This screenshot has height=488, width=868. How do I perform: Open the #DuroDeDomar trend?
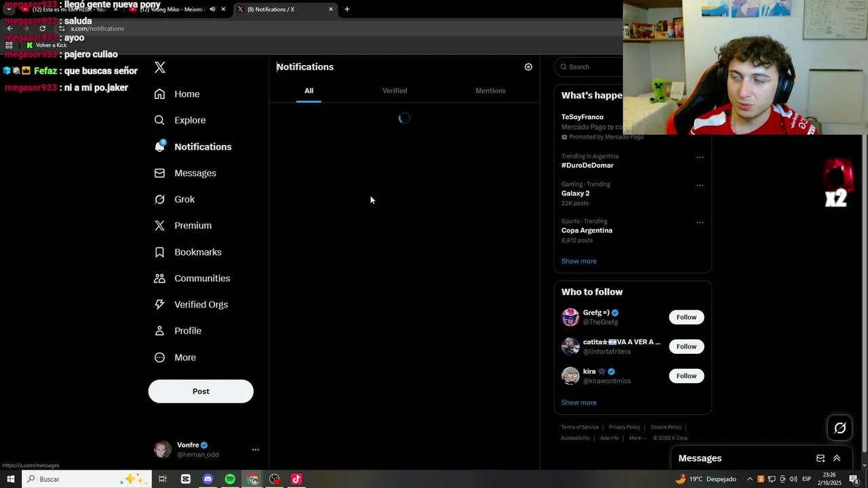click(x=587, y=165)
